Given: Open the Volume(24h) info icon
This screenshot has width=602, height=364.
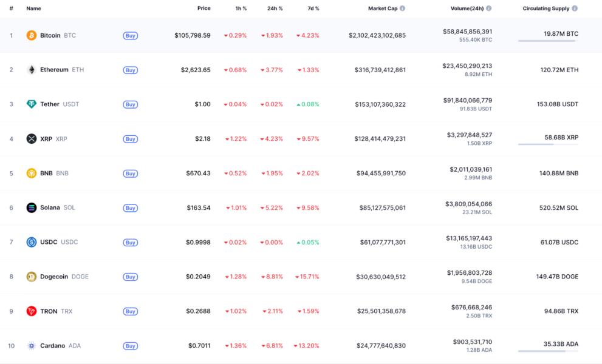Looking at the screenshot, I should [489, 8].
